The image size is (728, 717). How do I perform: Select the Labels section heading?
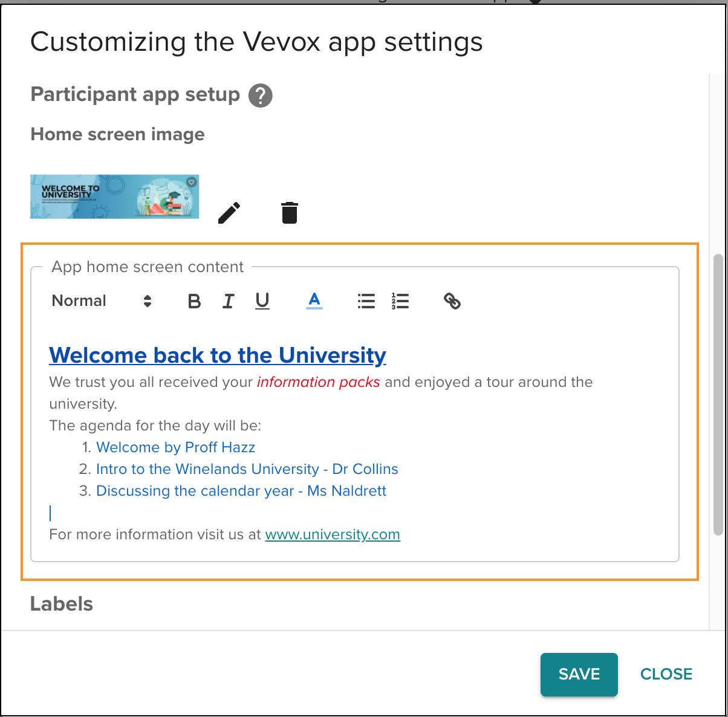pos(61,603)
